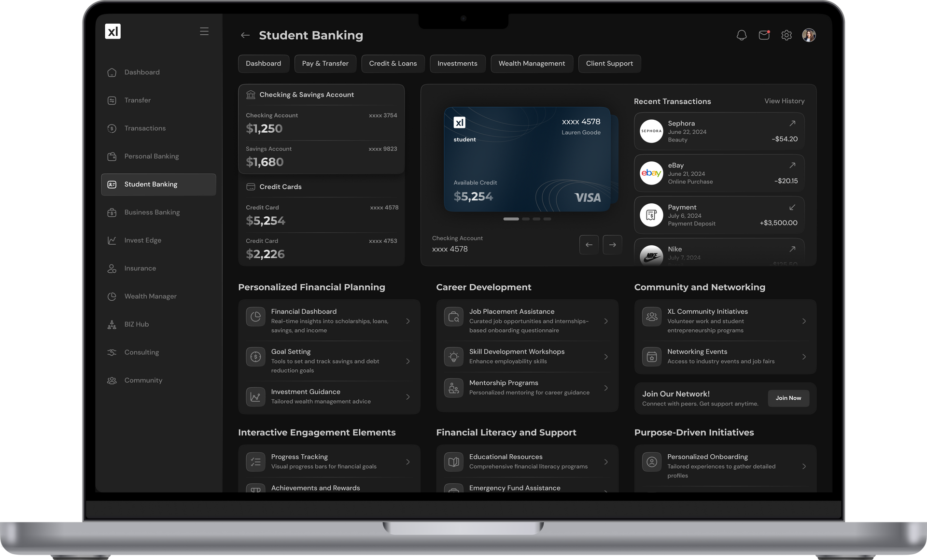Viewport: 927px width, 560px height.
Task: Select the Client Support tab
Action: (x=609, y=64)
